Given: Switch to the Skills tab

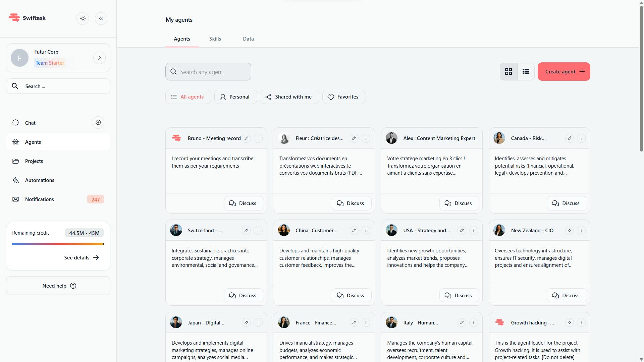Looking at the screenshot, I should (x=215, y=39).
